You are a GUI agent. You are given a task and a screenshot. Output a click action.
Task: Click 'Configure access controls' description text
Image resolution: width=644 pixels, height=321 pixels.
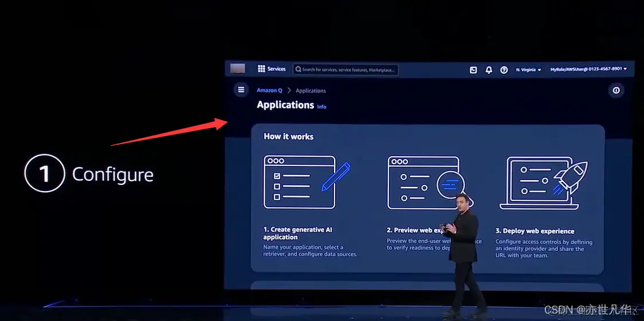pos(544,249)
